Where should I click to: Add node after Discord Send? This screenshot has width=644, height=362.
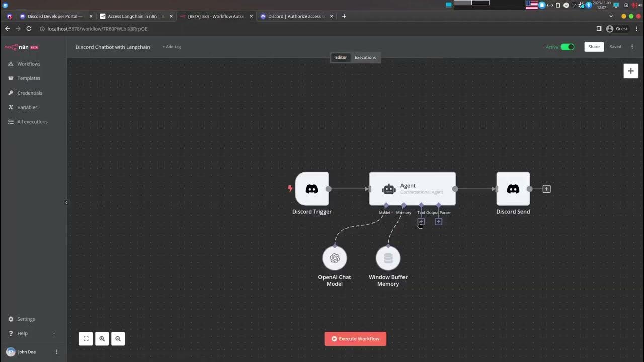[546, 189]
